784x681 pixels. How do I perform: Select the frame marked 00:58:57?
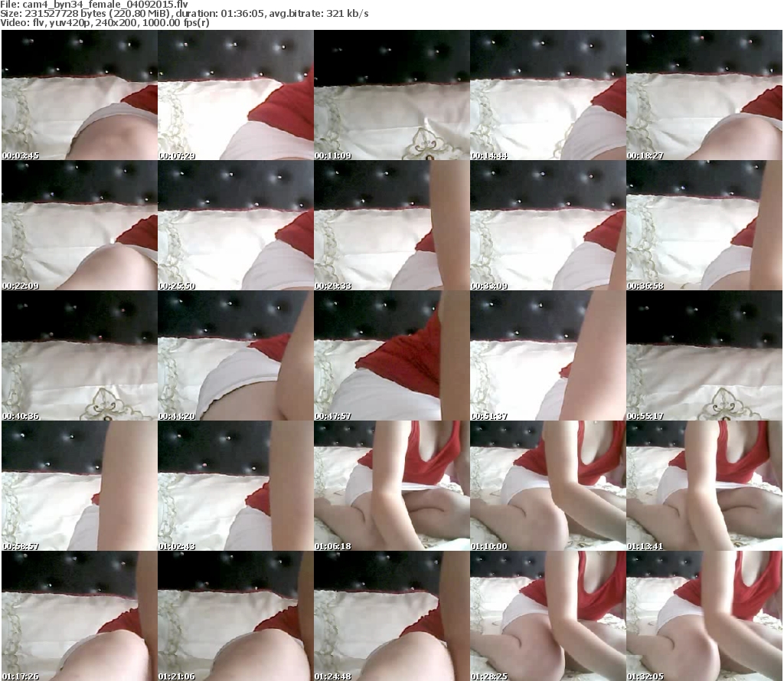(x=80, y=486)
